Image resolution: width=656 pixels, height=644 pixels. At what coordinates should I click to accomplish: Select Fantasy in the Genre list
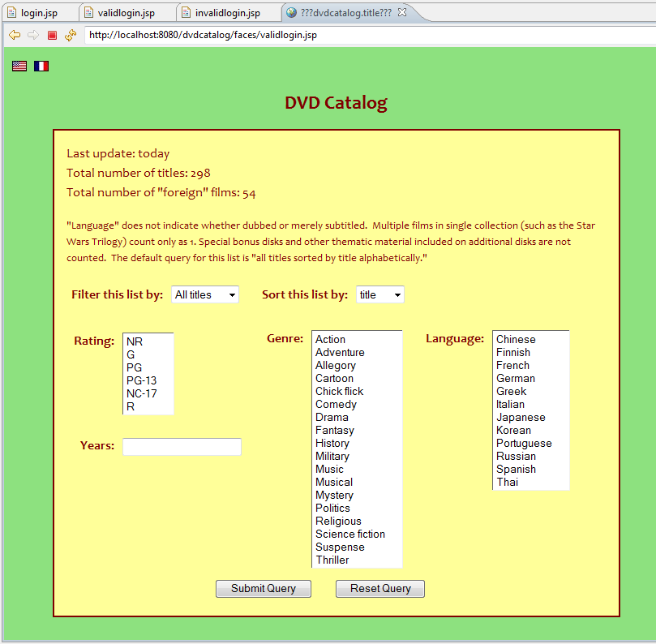pyautogui.click(x=357, y=430)
